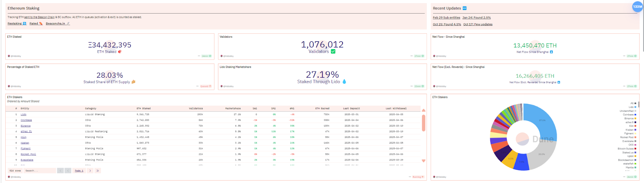Go to the next table page

pyautogui.click(x=90, y=171)
